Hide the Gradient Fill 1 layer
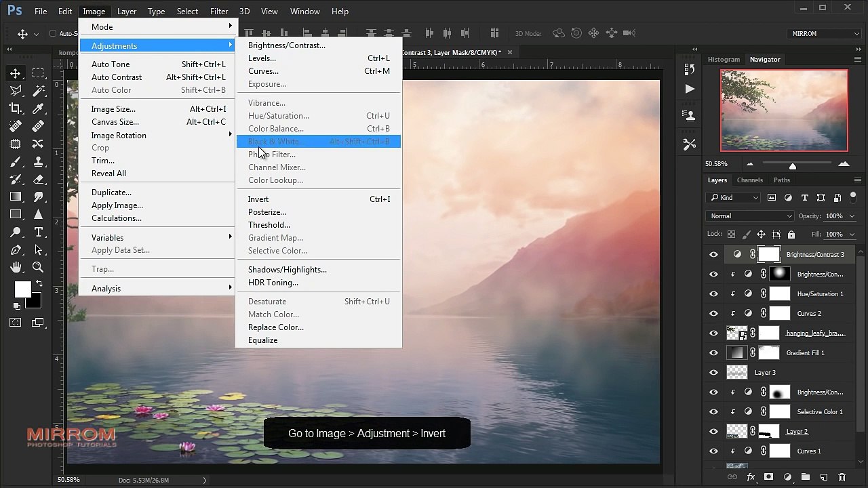Viewport: 868px width, 488px height. (x=713, y=353)
